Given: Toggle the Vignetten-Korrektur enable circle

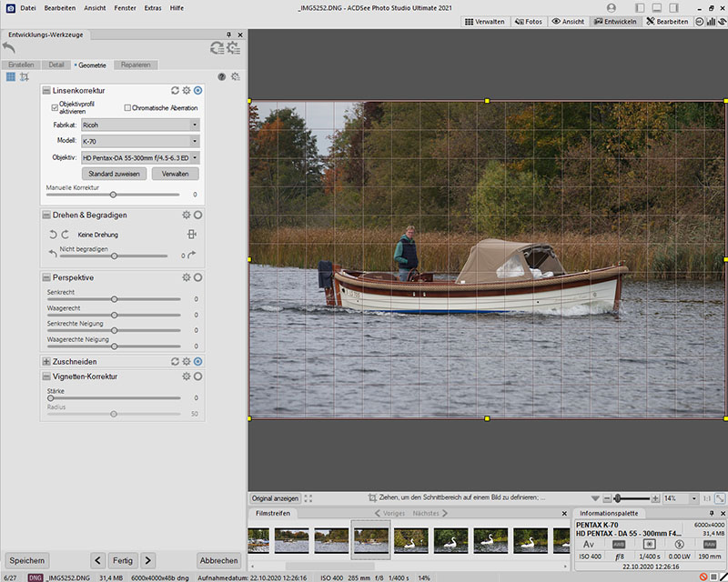Looking at the screenshot, I should (197, 376).
